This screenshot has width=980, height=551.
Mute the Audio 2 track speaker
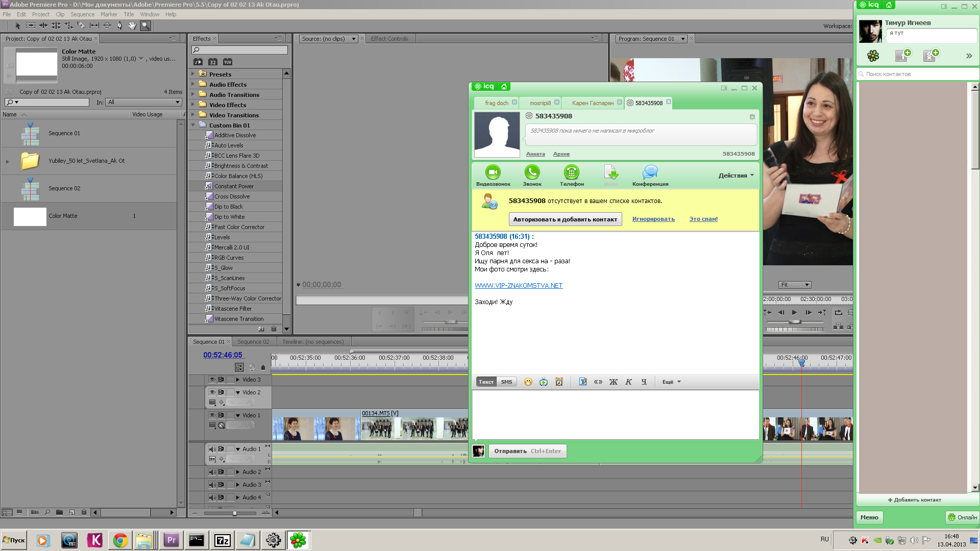[212, 472]
